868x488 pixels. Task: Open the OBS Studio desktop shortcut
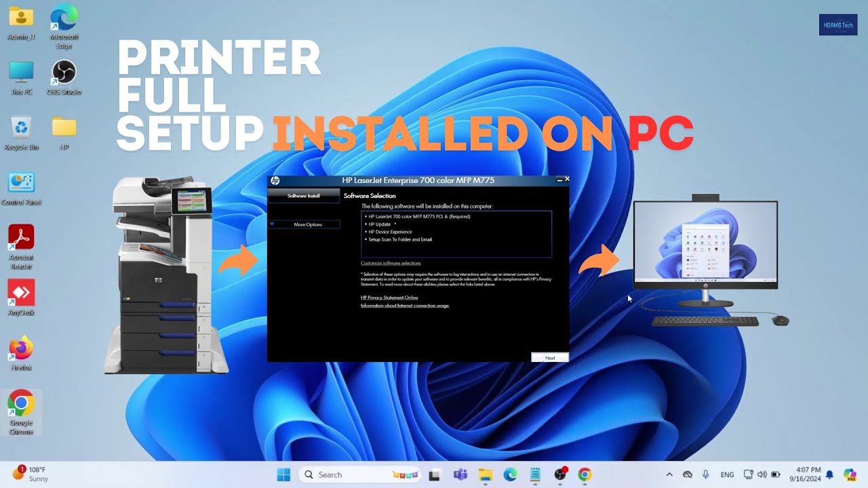tap(64, 77)
